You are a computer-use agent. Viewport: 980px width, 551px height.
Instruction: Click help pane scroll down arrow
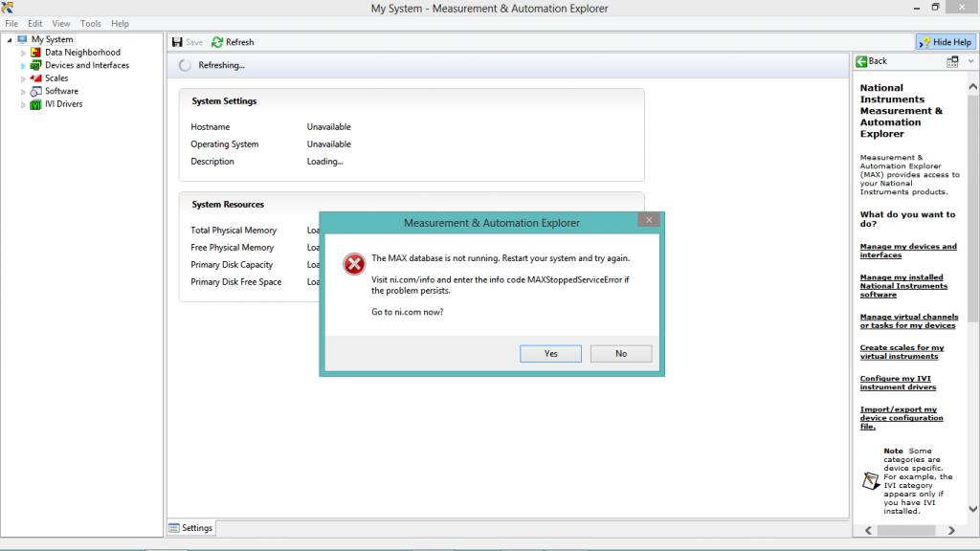[973, 509]
